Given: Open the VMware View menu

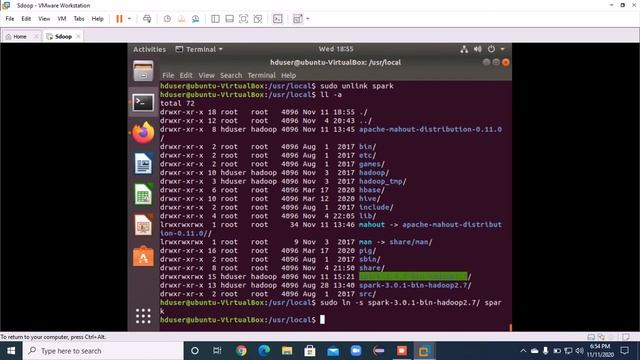Looking at the screenshot, I should [x=44, y=19].
